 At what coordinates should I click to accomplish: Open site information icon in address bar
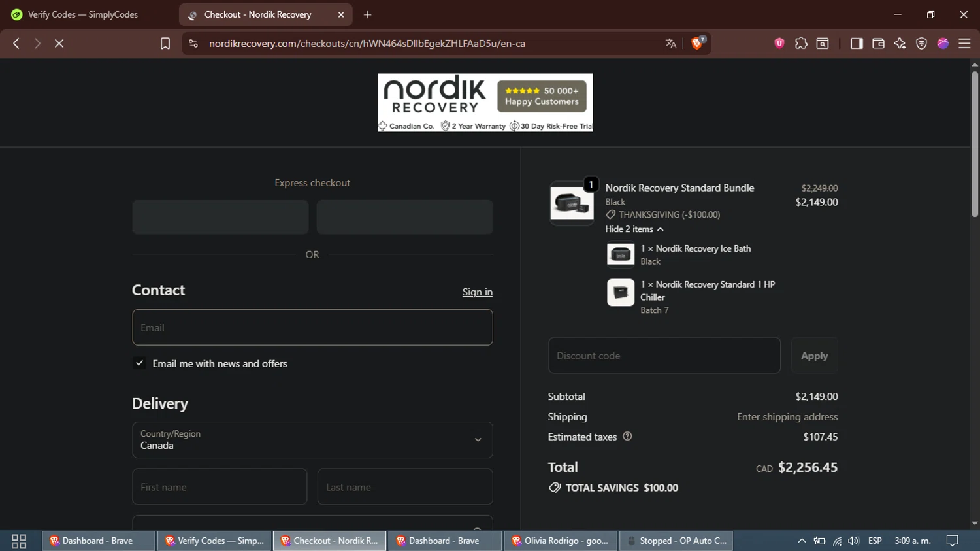[x=193, y=43]
